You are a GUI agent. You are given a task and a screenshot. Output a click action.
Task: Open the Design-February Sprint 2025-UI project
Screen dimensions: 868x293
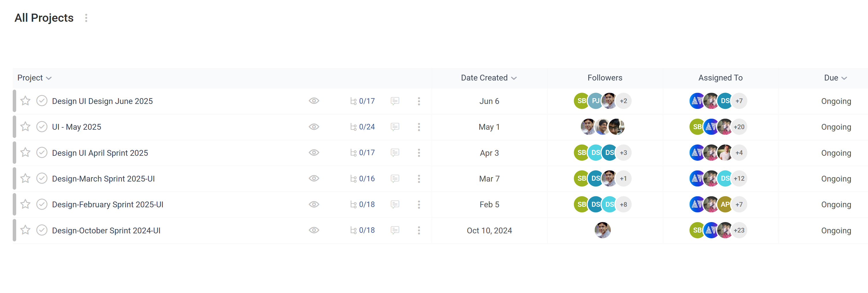pyautogui.click(x=108, y=204)
